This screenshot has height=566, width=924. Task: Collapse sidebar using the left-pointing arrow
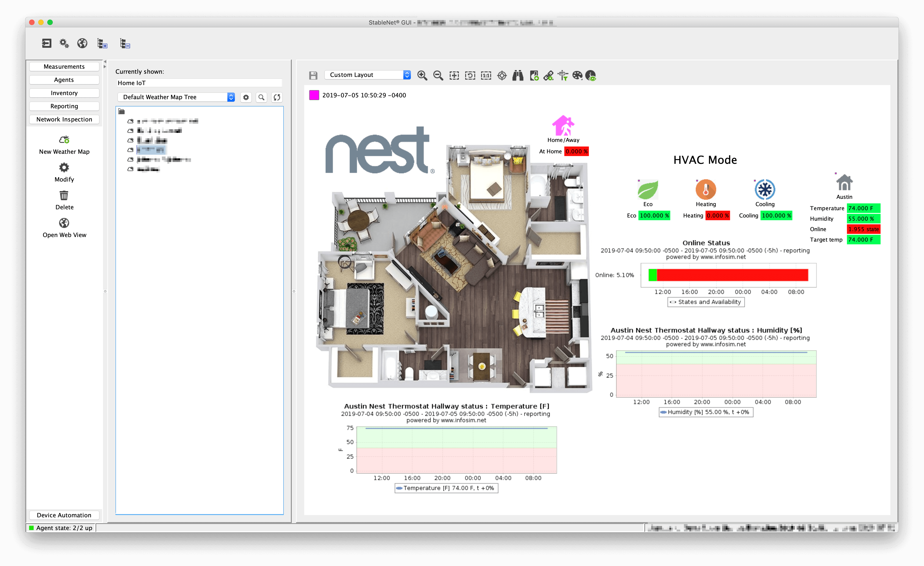click(x=105, y=62)
